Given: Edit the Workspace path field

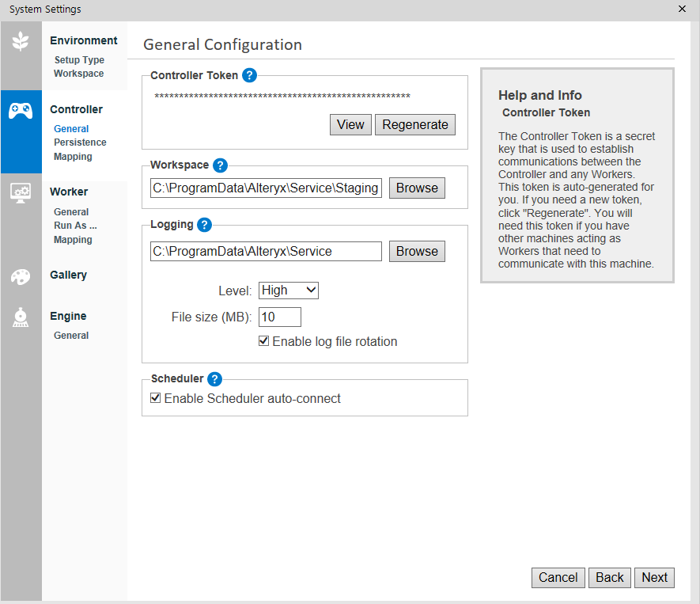Looking at the screenshot, I should [266, 188].
